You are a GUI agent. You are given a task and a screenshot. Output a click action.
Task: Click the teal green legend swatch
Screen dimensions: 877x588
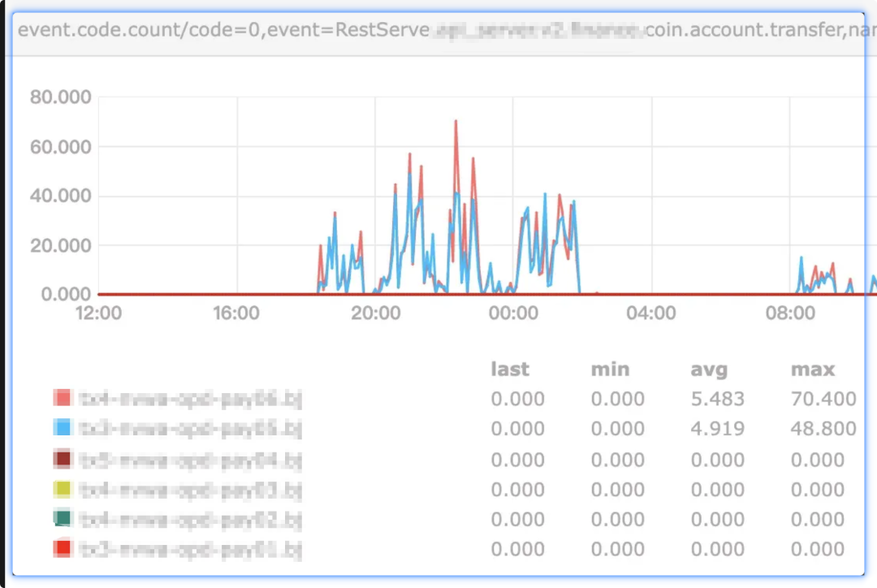pyautogui.click(x=63, y=518)
